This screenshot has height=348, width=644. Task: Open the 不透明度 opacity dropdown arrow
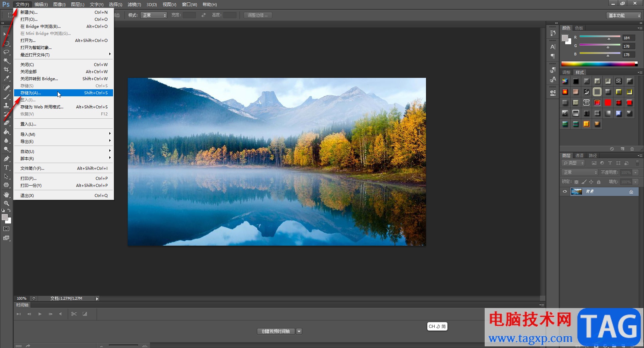click(635, 172)
